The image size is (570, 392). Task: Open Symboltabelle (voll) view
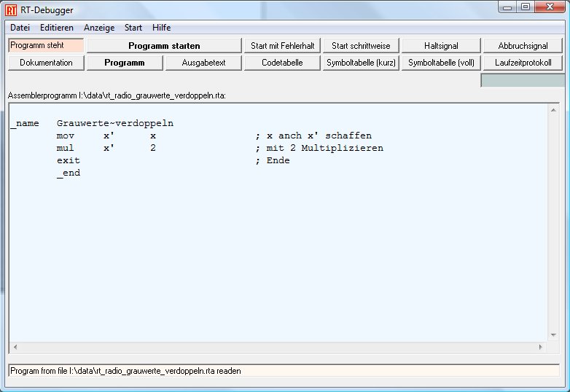pyautogui.click(x=441, y=63)
